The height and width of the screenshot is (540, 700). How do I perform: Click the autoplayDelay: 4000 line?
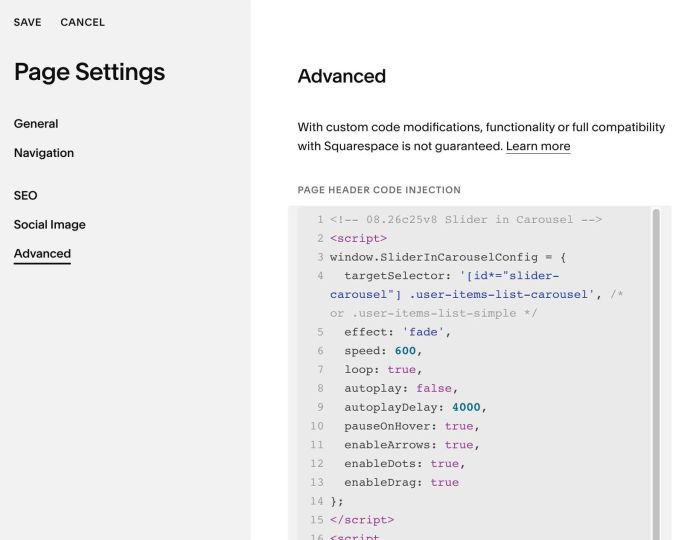pyautogui.click(x=415, y=407)
